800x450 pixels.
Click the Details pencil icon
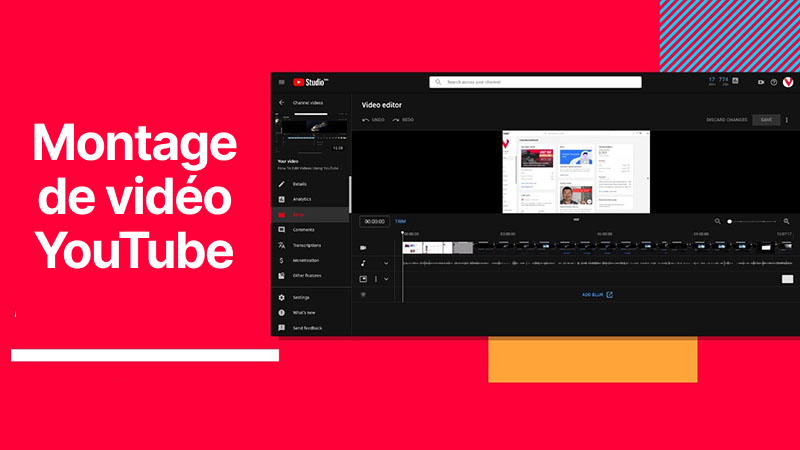coord(282,184)
